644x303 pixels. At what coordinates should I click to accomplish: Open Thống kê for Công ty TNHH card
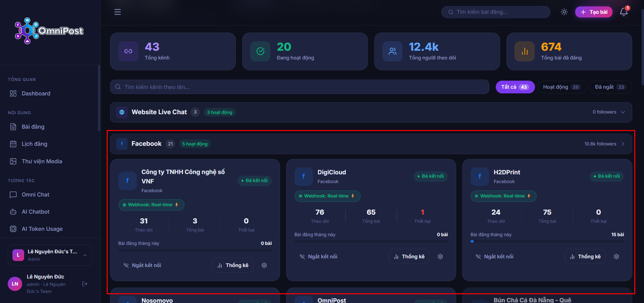233,265
